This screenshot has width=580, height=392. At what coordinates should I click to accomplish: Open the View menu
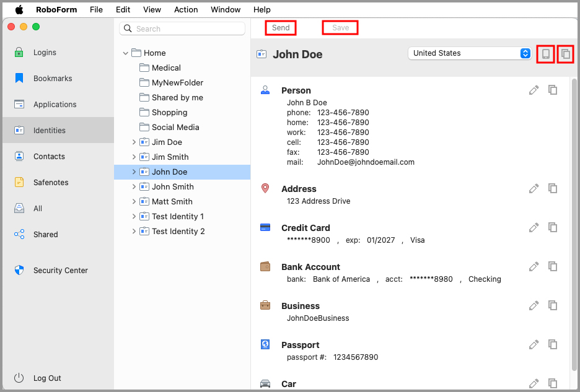tap(152, 10)
